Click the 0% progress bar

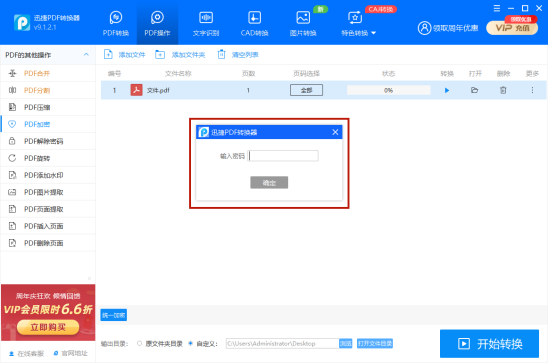[388, 90]
